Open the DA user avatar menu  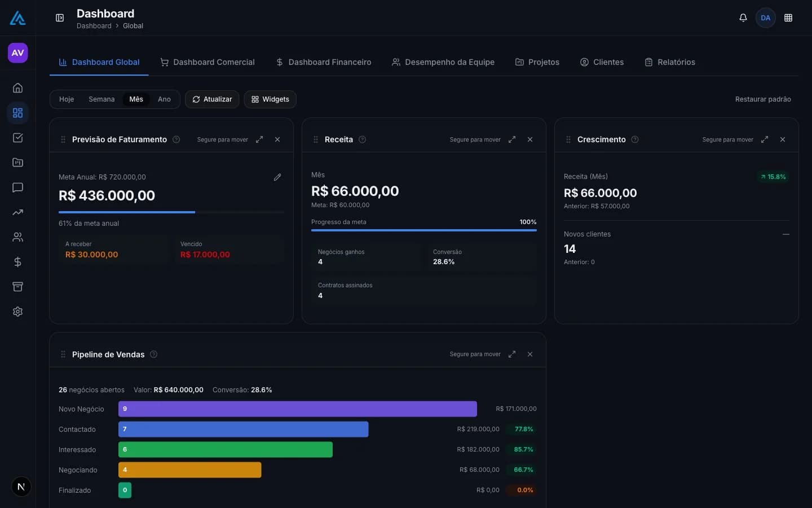pyautogui.click(x=765, y=18)
